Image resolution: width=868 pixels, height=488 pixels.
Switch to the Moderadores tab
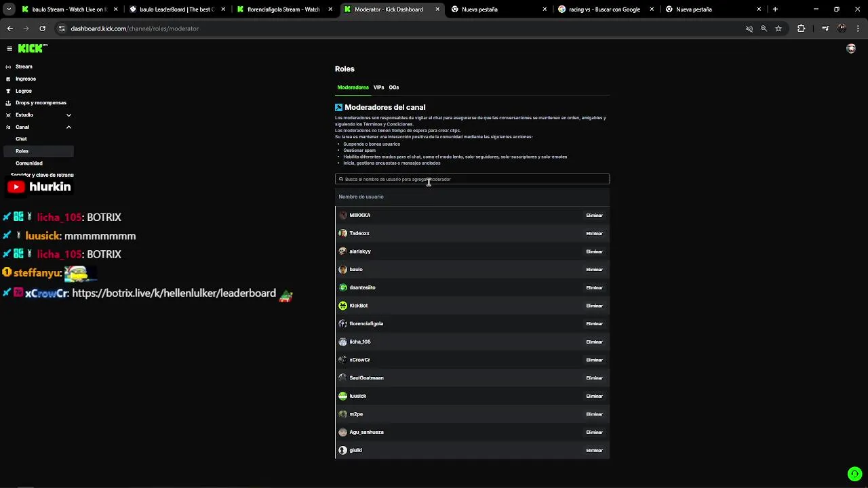[353, 87]
